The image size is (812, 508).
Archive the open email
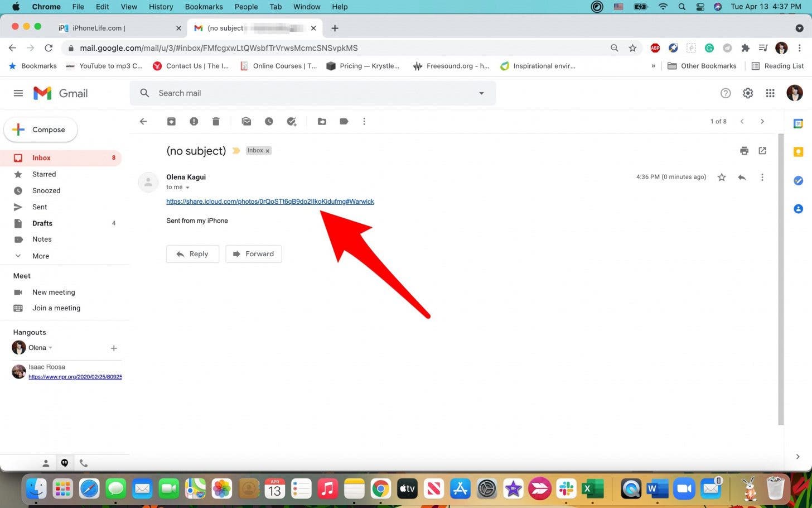click(x=171, y=121)
